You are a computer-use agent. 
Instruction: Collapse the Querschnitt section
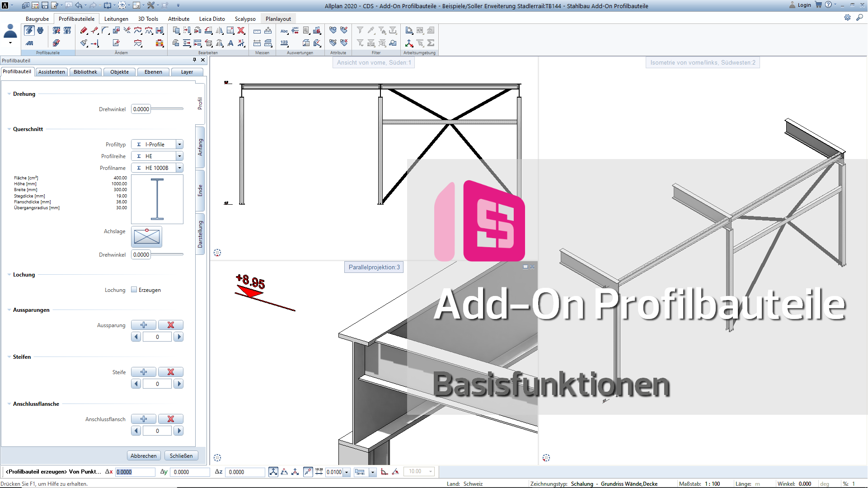9,129
